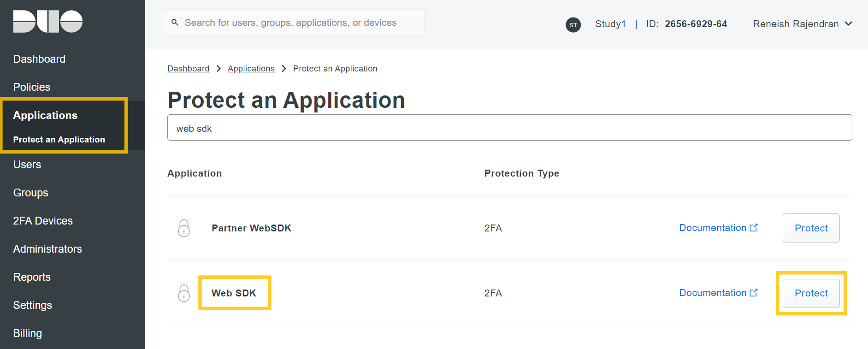
Task: Open the Administrators section
Action: [x=47, y=249]
